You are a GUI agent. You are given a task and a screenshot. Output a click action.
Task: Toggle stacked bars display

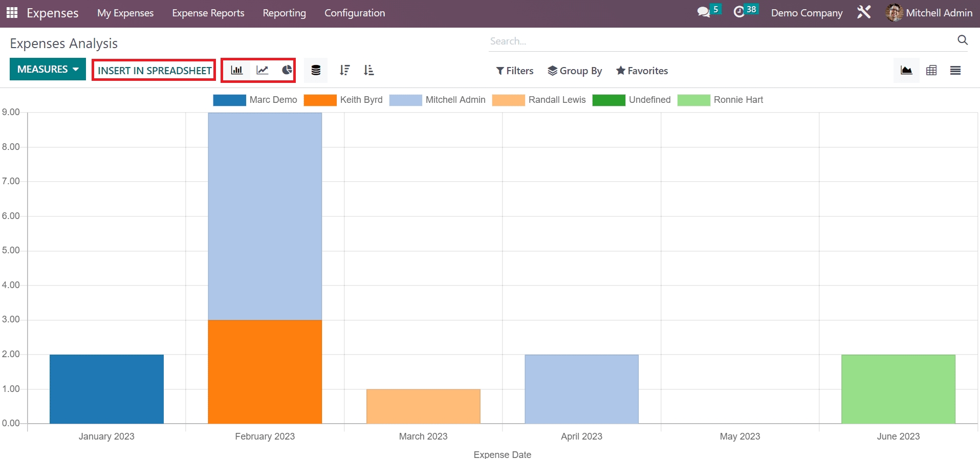316,70
